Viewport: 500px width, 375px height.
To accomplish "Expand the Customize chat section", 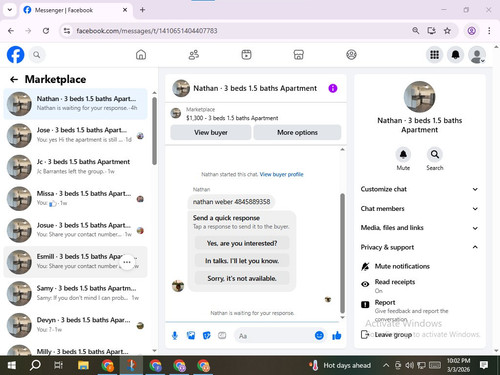I will pyautogui.click(x=419, y=189).
